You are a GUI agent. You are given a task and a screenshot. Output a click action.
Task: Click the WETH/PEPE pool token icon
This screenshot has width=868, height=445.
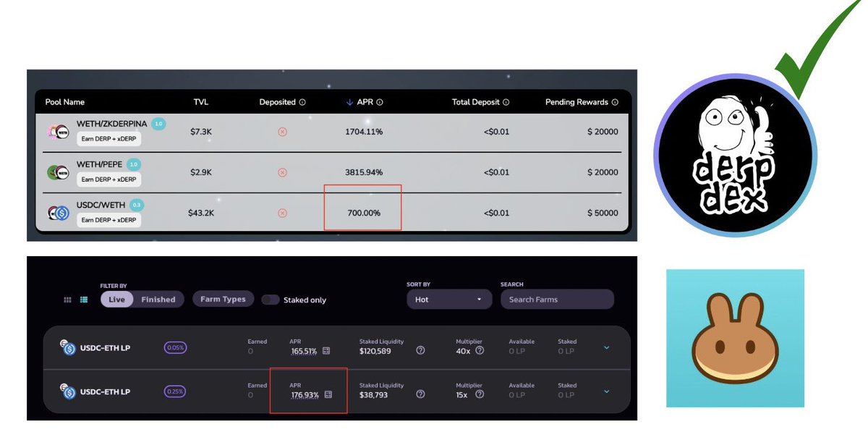[58, 172]
